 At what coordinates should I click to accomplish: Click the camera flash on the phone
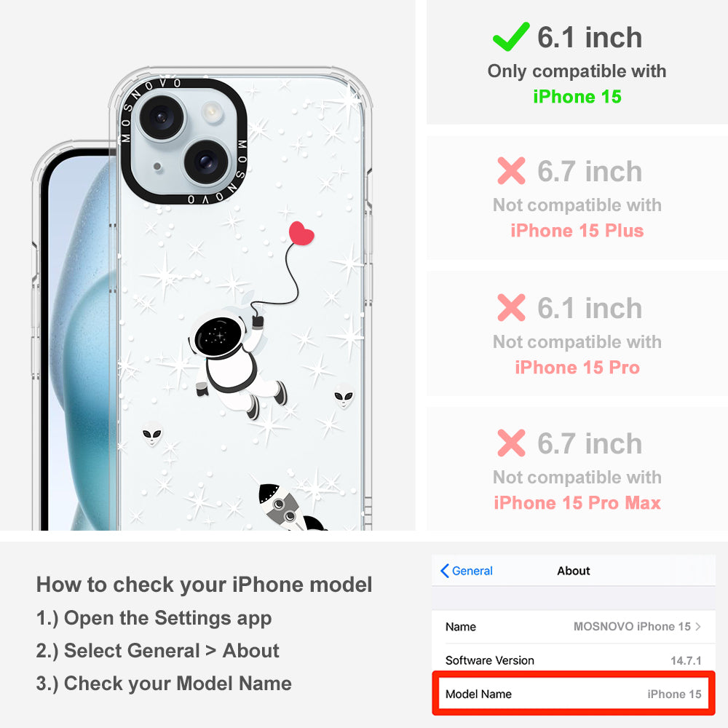tap(212, 113)
